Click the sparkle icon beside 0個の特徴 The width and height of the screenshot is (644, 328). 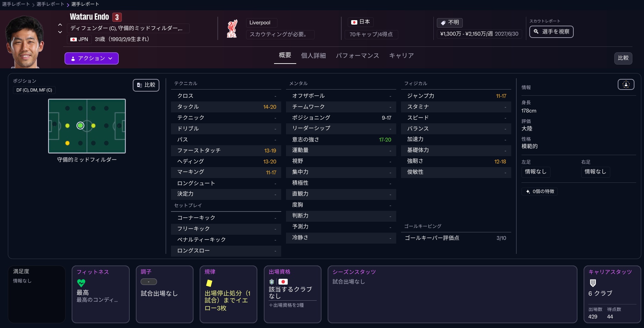pos(528,192)
